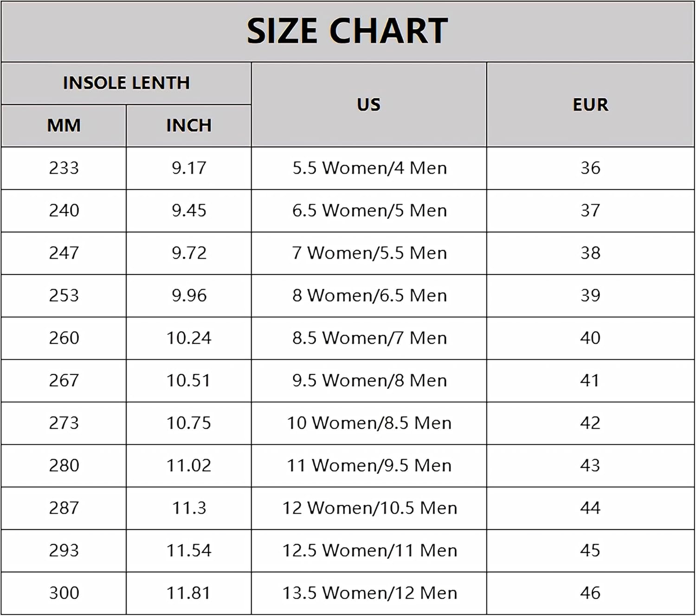Click EUR size 39 cell

(590, 296)
